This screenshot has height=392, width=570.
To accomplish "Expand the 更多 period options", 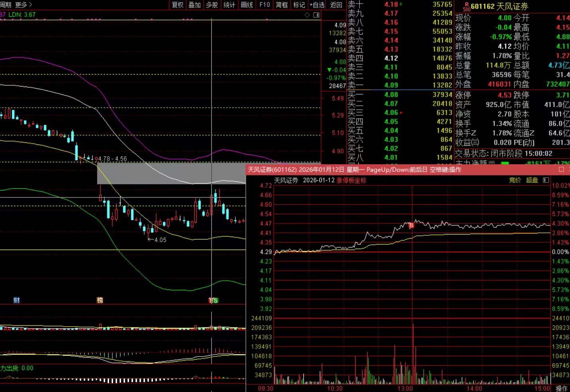I will pyautogui.click(x=24, y=5).
